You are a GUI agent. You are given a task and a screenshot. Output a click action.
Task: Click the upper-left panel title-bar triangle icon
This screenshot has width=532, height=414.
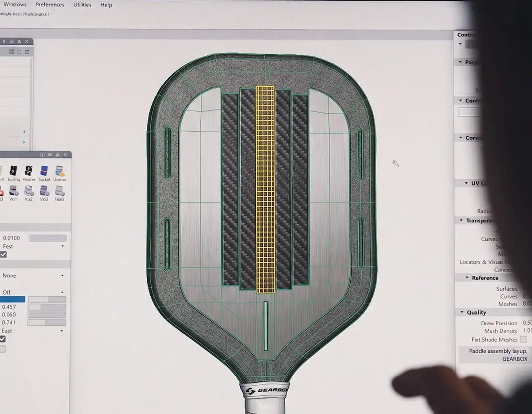pos(19,41)
